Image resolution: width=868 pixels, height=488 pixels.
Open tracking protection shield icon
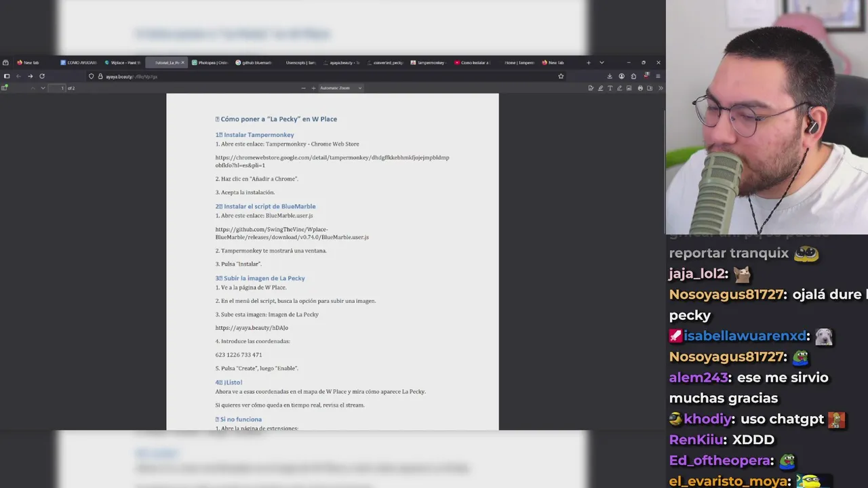tap(92, 77)
